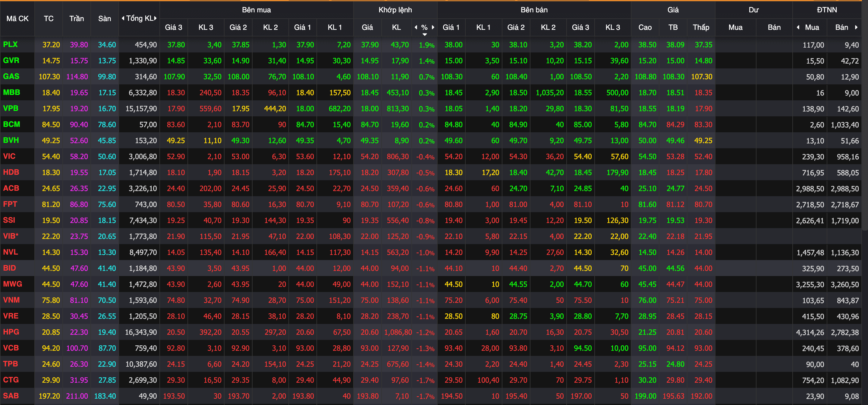Open the MBB ticker symbol
868x405 pixels.
tap(11, 92)
